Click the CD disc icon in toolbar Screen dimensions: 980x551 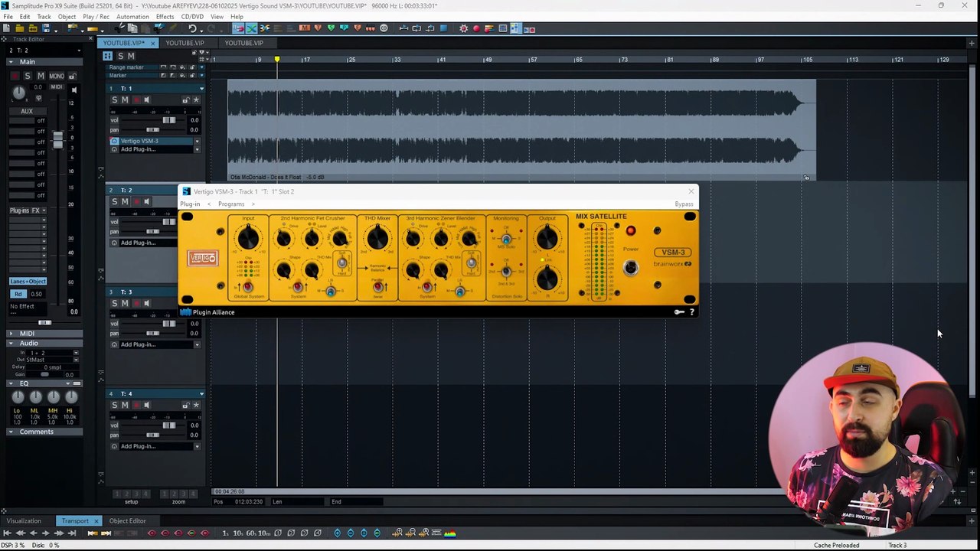(384, 28)
